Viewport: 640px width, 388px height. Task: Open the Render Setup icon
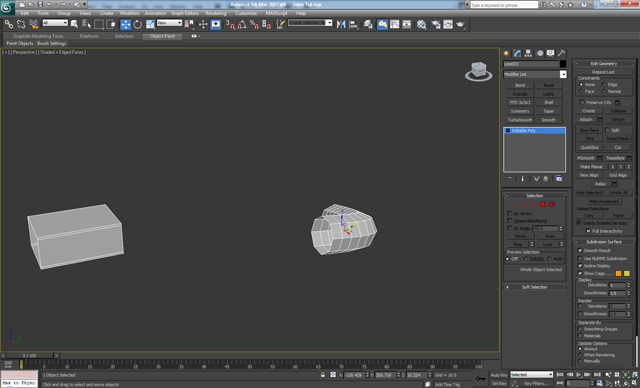pyautogui.click(x=436, y=24)
